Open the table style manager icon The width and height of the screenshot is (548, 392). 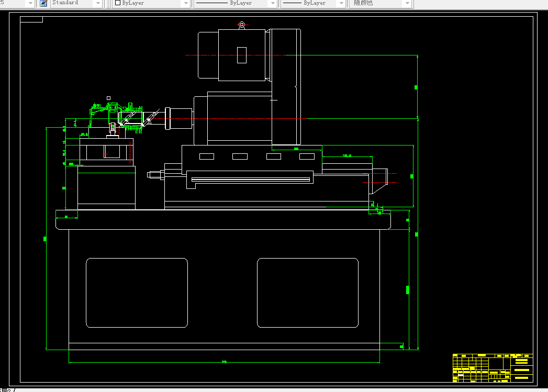click(43, 3)
